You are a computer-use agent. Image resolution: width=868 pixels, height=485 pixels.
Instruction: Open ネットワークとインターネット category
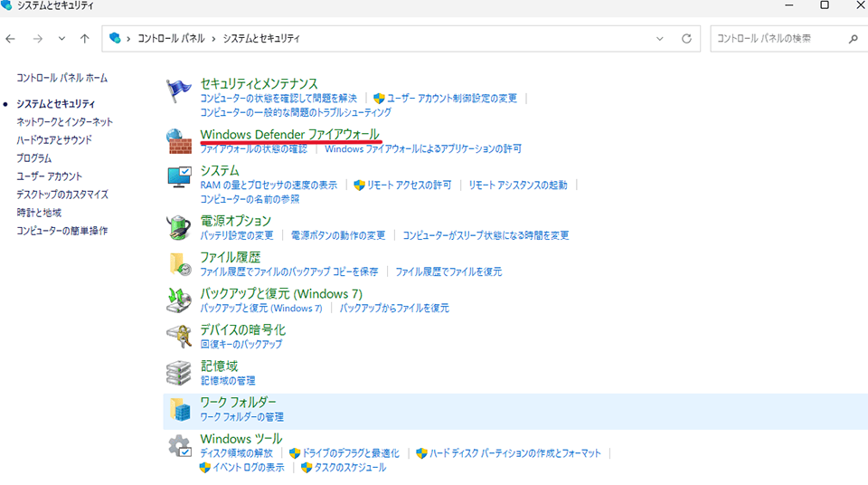coord(65,122)
